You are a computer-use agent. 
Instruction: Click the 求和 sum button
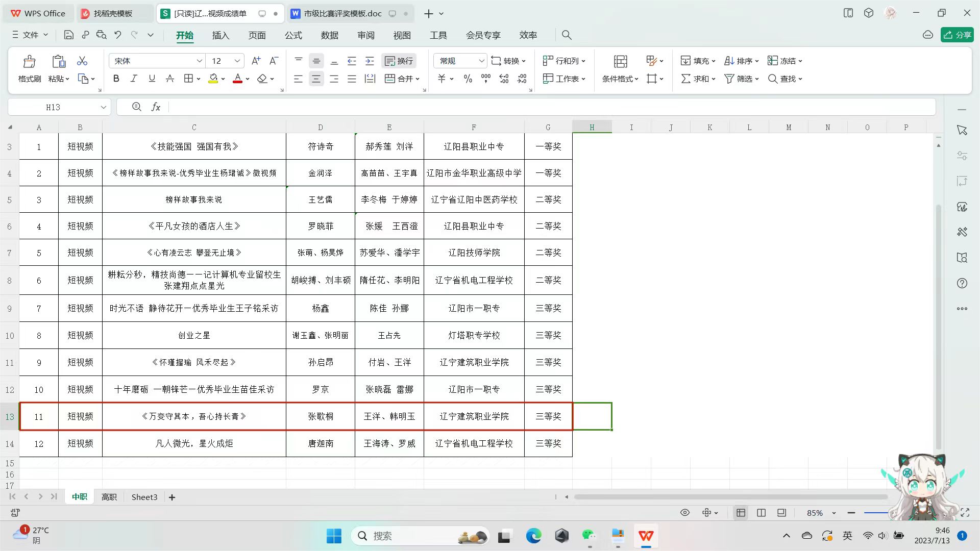[698, 79]
